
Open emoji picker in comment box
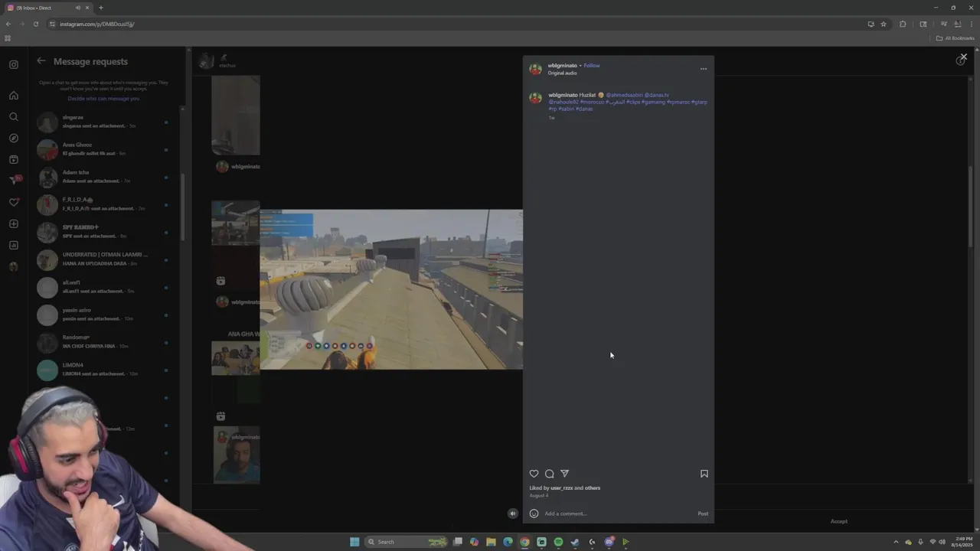(x=534, y=514)
